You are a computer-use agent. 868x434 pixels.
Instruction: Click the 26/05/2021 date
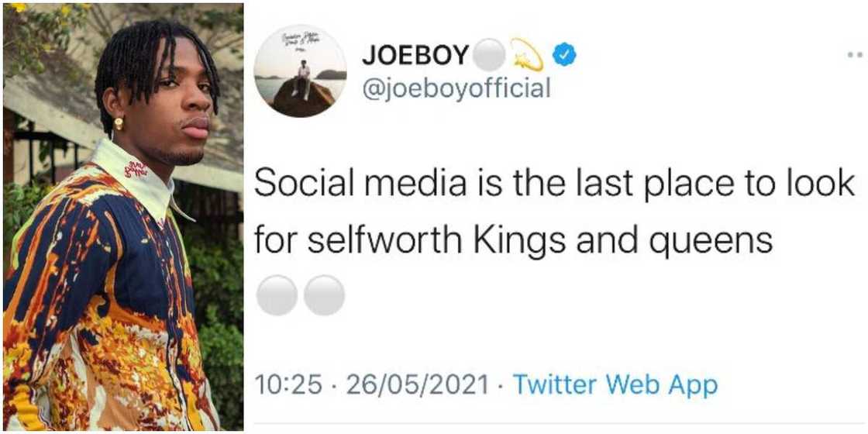[418, 384]
